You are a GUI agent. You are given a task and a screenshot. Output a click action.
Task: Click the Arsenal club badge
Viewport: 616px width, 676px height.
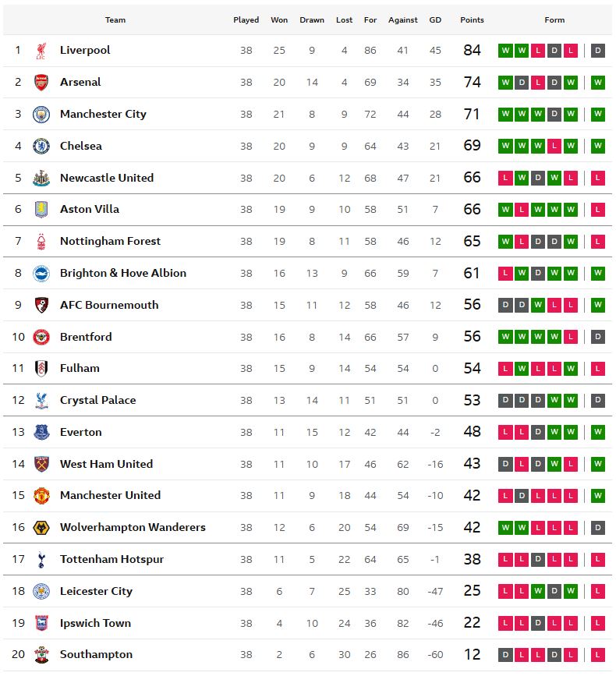coord(41,83)
